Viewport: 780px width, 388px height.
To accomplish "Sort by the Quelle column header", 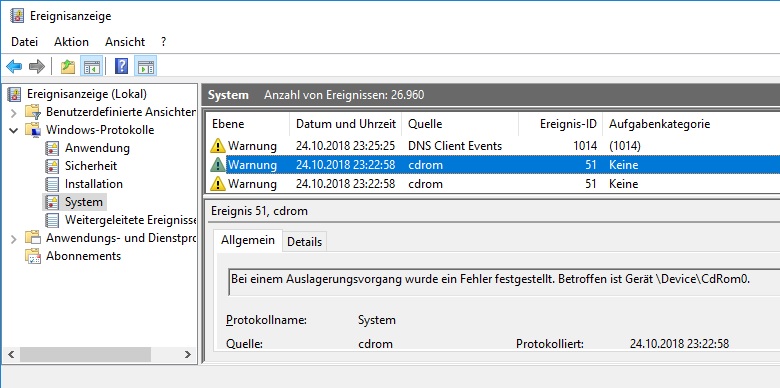I will tap(460, 124).
